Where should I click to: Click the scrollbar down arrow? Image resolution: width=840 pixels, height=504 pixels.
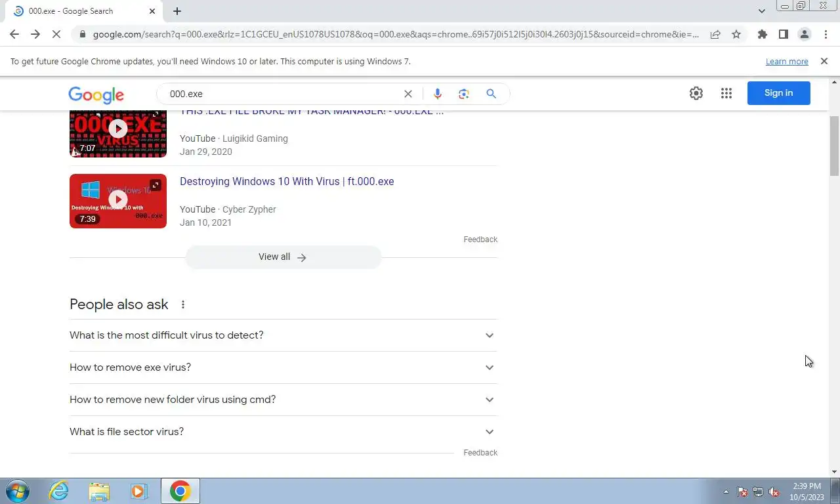834,471
